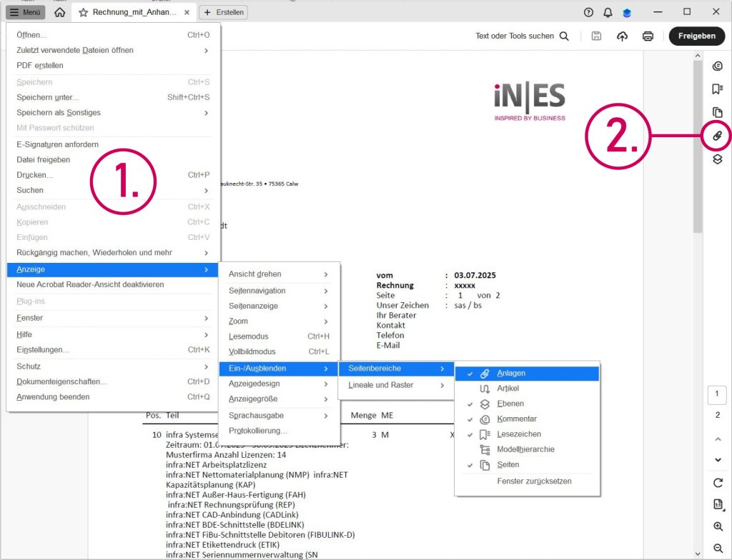
Task: Go to the home icon tab
Action: tap(60, 12)
